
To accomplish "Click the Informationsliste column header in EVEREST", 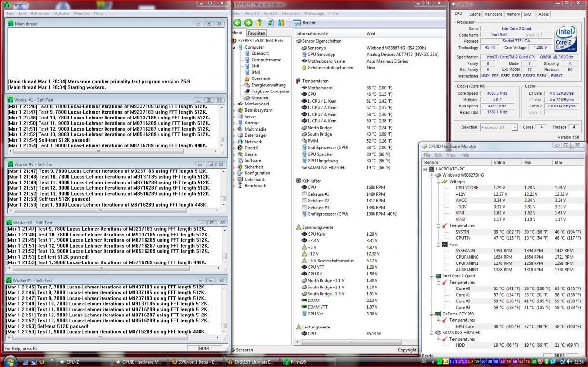I will 329,33.
